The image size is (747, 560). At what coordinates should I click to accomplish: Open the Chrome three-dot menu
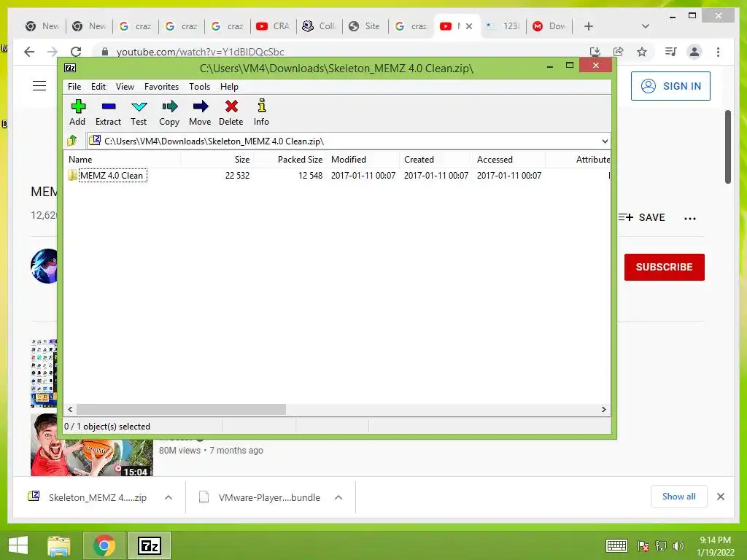(x=718, y=52)
